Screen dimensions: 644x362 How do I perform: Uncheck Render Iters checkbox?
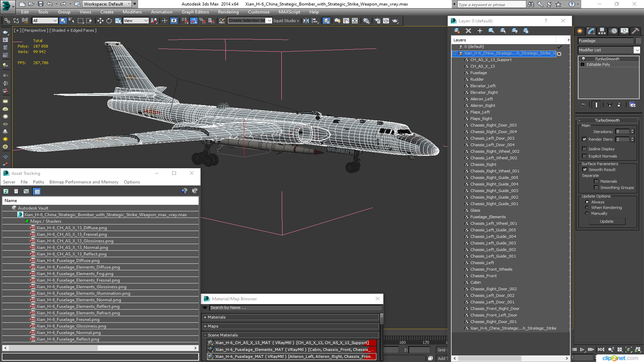tap(584, 139)
